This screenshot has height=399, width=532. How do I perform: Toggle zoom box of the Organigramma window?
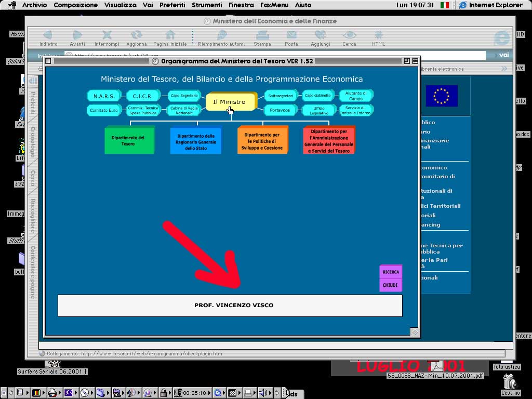407,61
